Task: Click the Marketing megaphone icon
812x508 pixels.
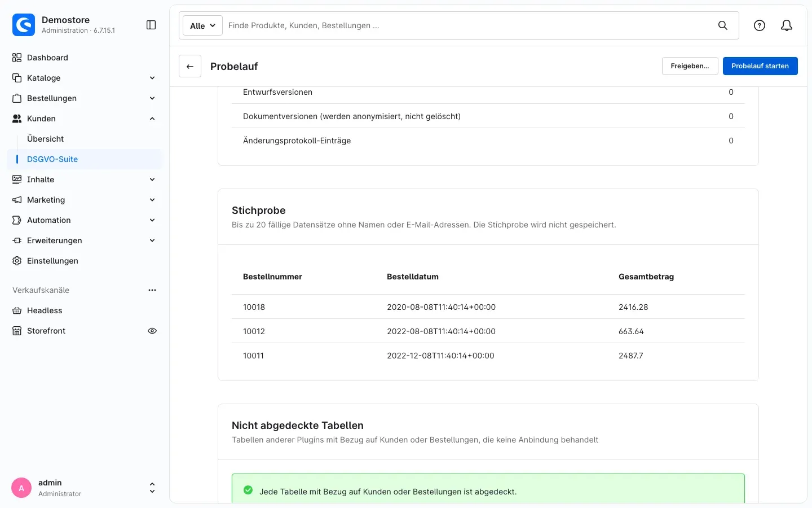Action: pyautogui.click(x=17, y=200)
